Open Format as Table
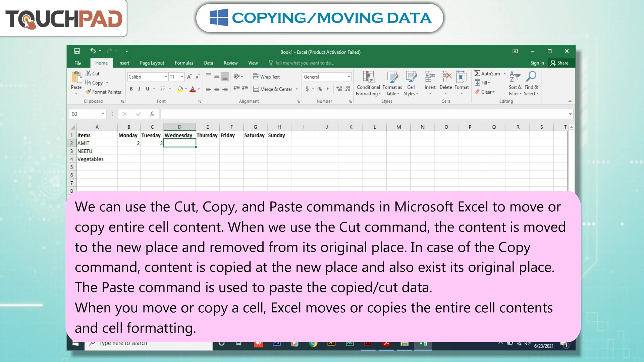The width and height of the screenshot is (644, 362). (392, 84)
